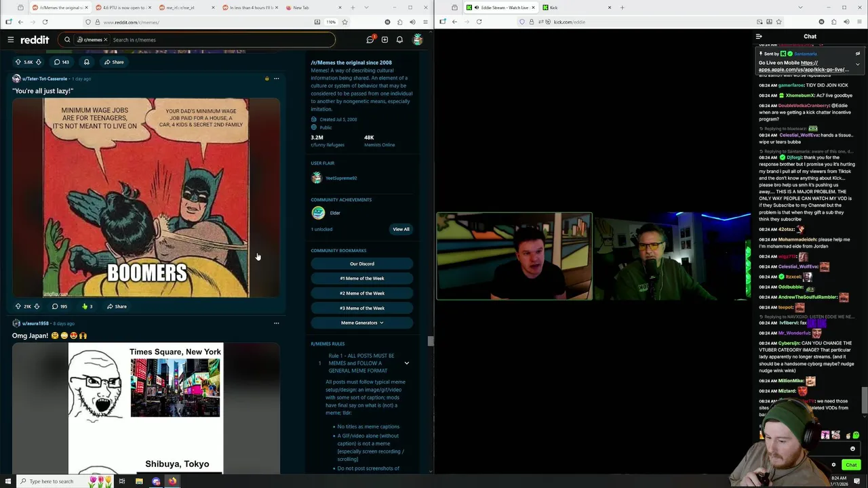Click the Windows Start button
This screenshot has height=488, width=868.
[x=7, y=481]
